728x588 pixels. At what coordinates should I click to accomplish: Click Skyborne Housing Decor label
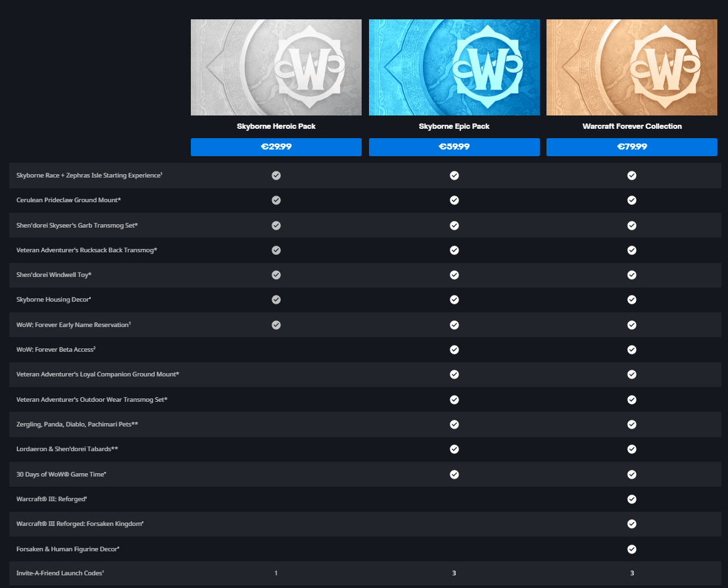pyautogui.click(x=53, y=300)
